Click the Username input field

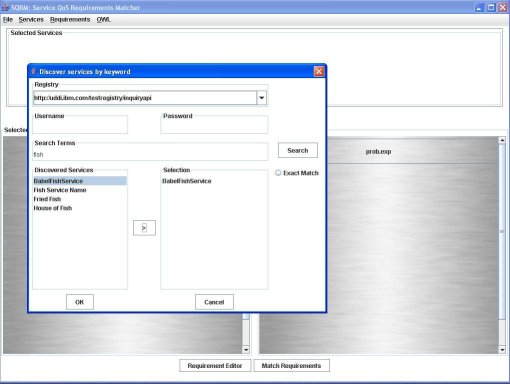(x=80, y=126)
